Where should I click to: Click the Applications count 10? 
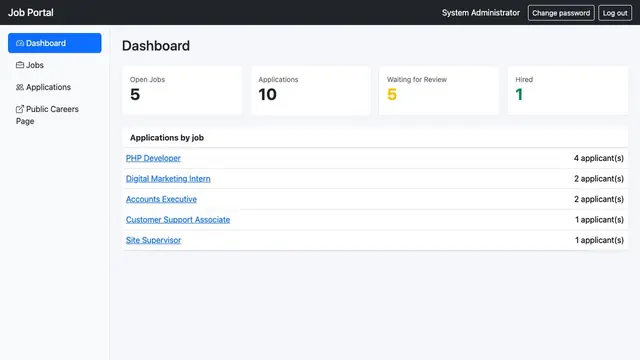pyautogui.click(x=267, y=95)
